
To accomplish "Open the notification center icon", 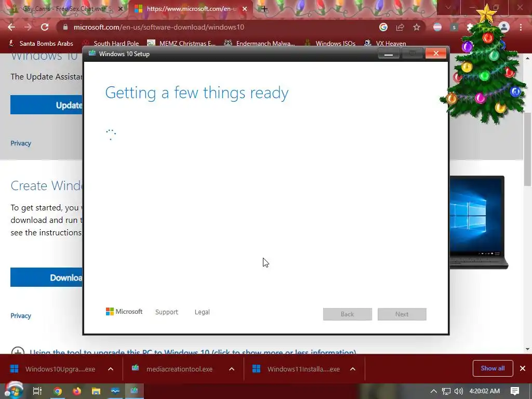I will 514,391.
